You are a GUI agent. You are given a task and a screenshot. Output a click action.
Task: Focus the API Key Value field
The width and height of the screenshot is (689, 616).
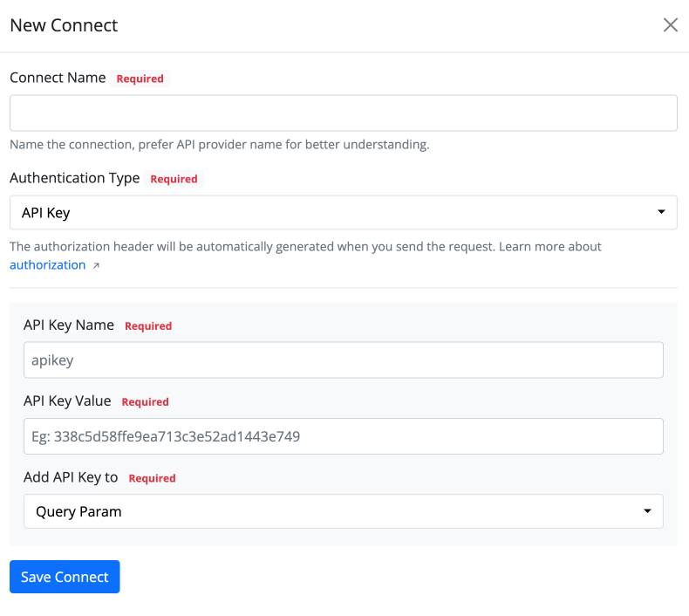coord(343,436)
